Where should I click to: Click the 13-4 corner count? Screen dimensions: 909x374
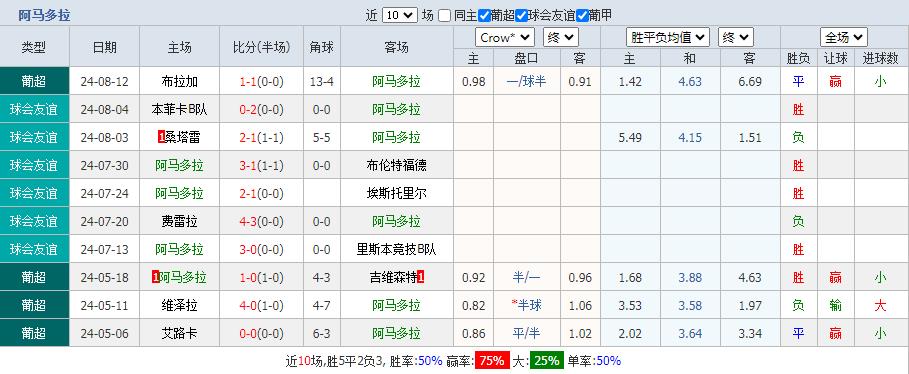click(x=321, y=82)
